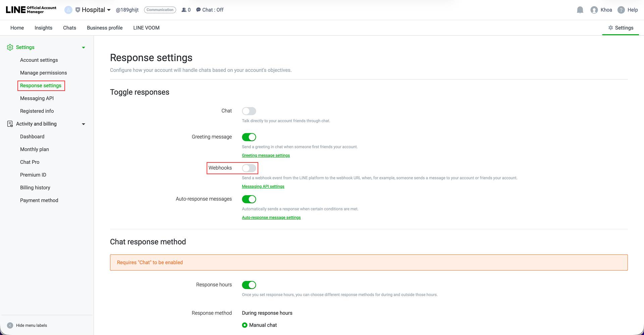Switch to the Insights tab

(43, 28)
